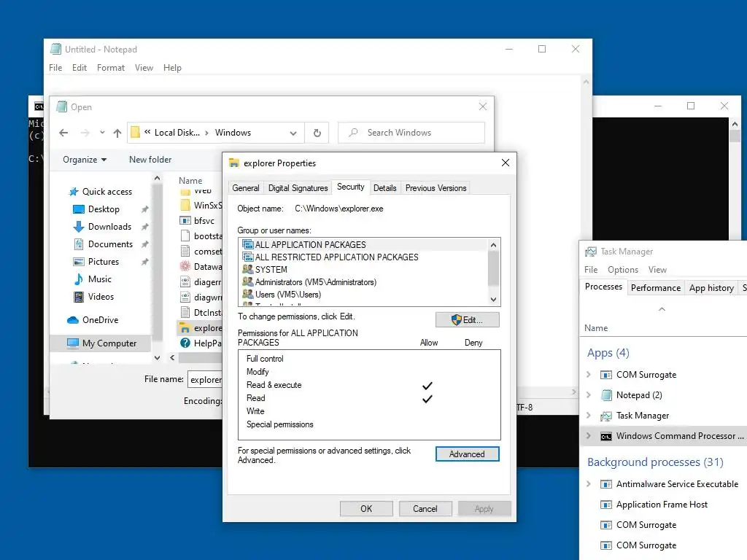Click the OneDrive cloud icon
This screenshot has height=560, width=747.
pos(73,320)
